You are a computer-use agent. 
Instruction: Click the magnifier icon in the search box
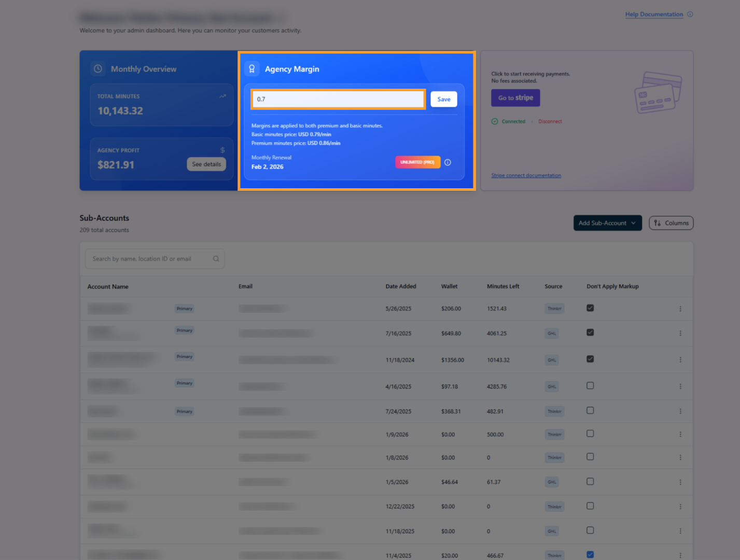(216, 259)
